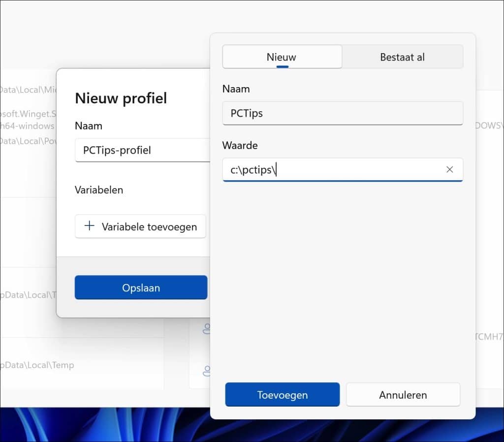Image resolution: width=504 pixels, height=442 pixels.
Task: Click the pData\Local\Temp path in background
Action: click(37, 365)
